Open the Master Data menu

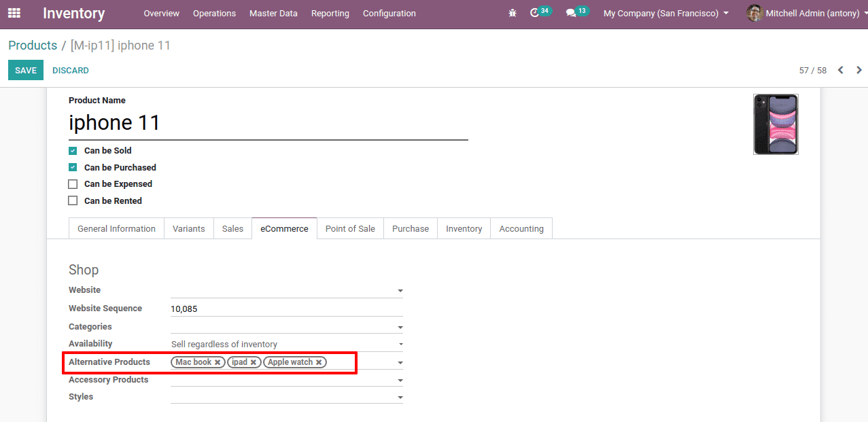click(x=273, y=13)
